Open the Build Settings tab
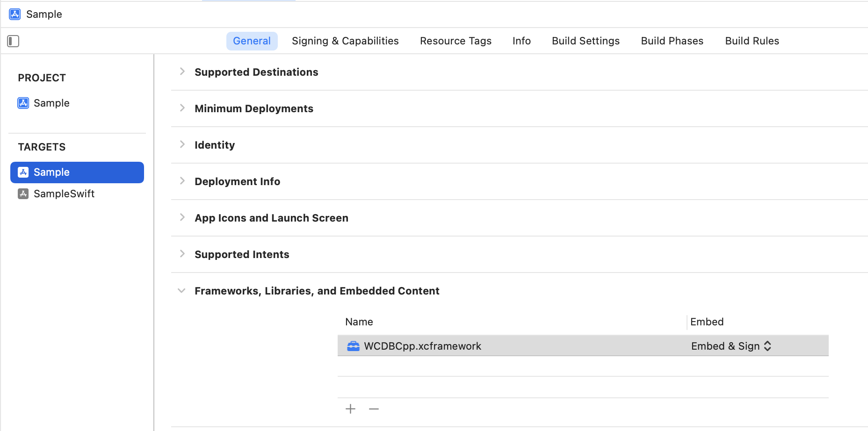Image resolution: width=868 pixels, height=431 pixels. click(x=586, y=41)
